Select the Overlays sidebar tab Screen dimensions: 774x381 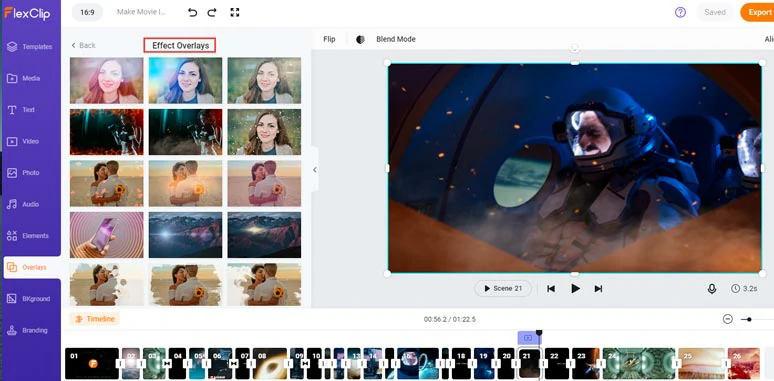click(32, 267)
